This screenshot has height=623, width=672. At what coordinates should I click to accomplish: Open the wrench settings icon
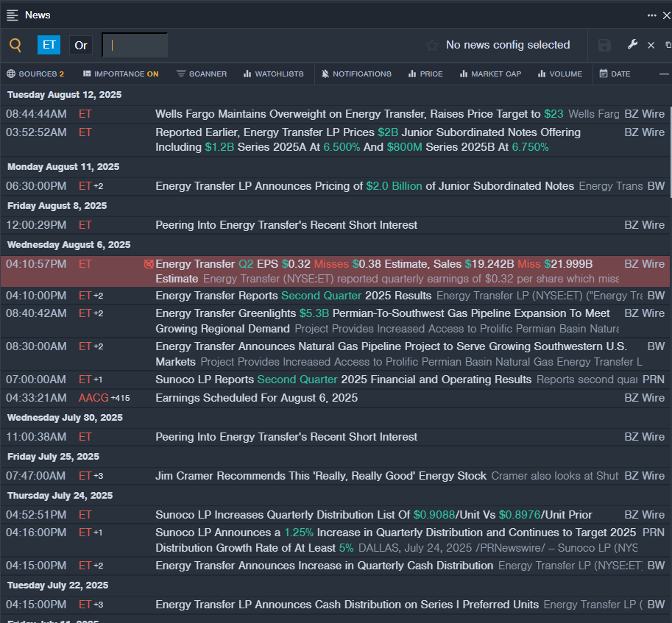pos(632,45)
